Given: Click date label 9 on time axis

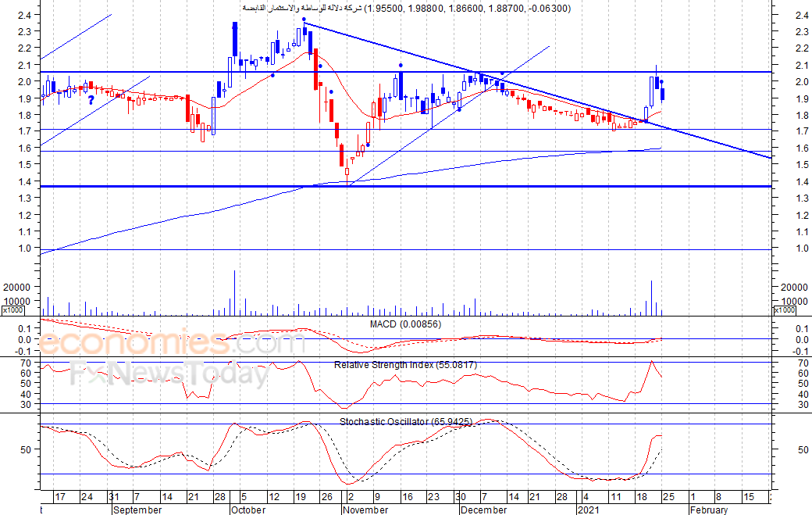Looking at the screenshot, I should pos(378,497).
